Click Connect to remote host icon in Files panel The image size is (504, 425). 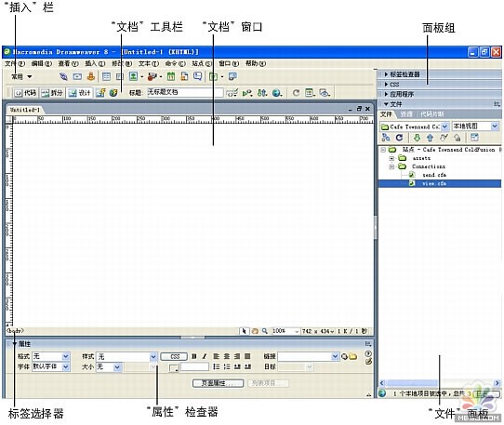tap(386, 138)
